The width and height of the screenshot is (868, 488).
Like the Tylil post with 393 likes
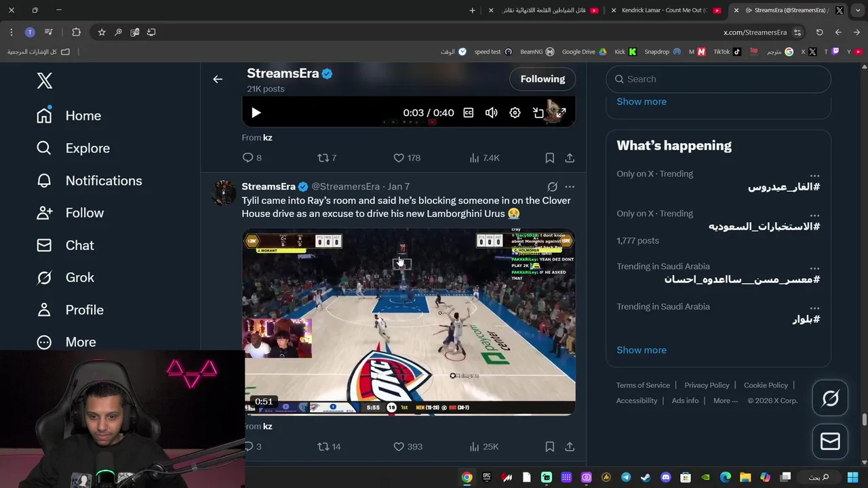408,447
